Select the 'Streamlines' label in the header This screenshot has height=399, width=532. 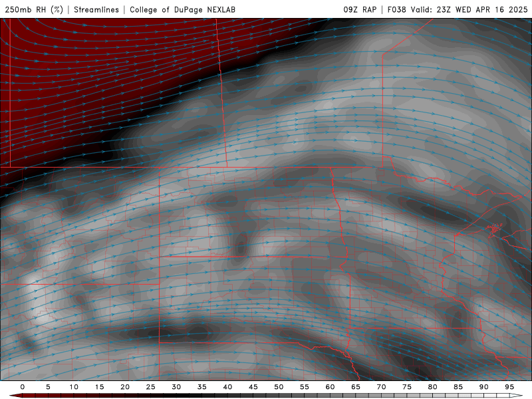tap(96, 9)
